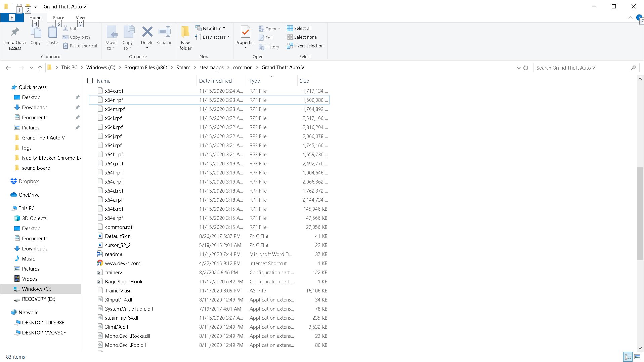This screenshot has width=644, height=362.
Task: Click the search magnifier icon
Action: coord(633,68)
